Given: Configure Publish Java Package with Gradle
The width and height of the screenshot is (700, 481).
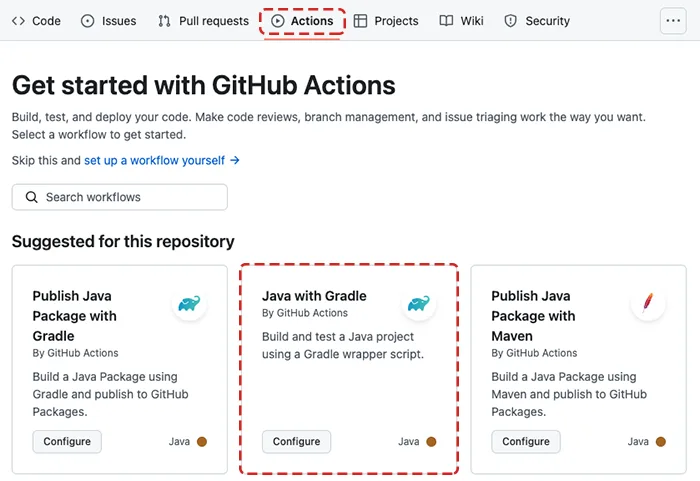Looking at the screenshot, I should click(67, 442).
